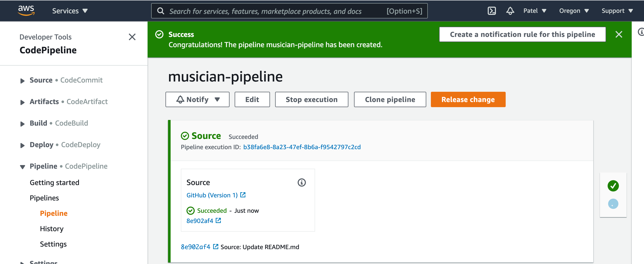Image resolution: width=644 pixels, height=264 pixels.
Task: Click the Source action info icon
Action: tap(302, 182)
